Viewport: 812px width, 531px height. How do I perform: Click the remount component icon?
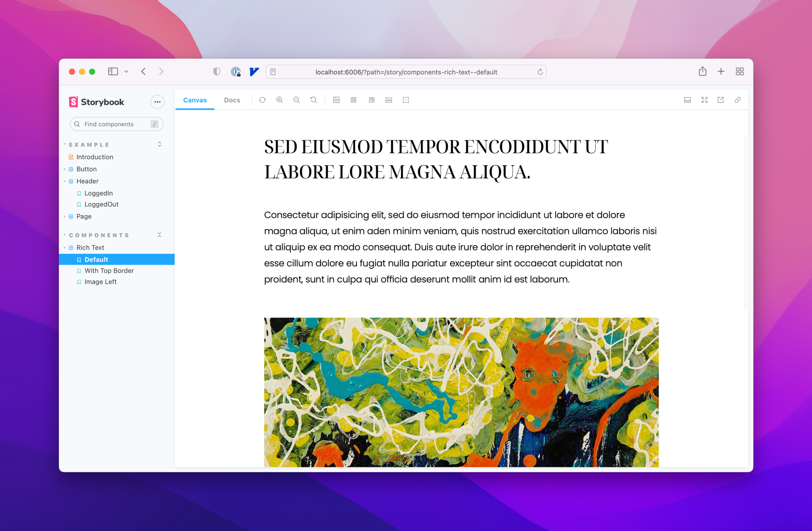[x=262, y=100]
